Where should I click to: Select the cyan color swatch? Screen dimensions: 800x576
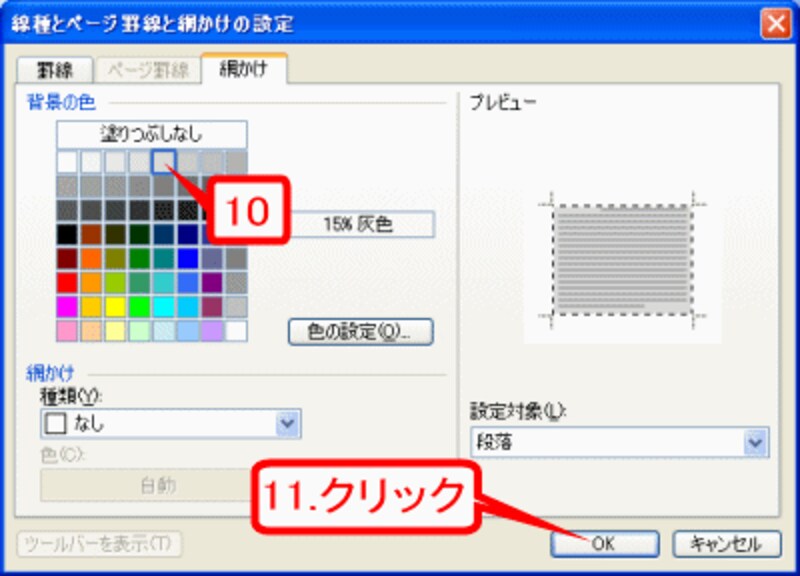coord(163,307)
